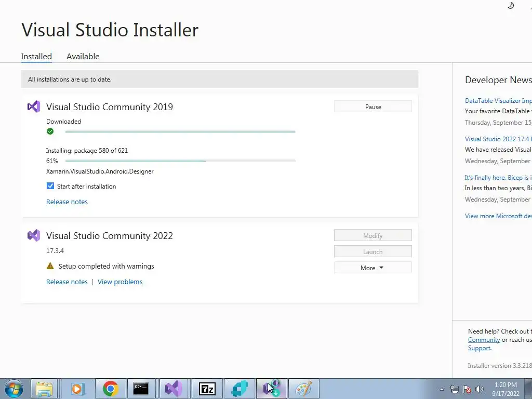Click the Setup completed with warnings text

pyautogui.click(x=106, y=267)
